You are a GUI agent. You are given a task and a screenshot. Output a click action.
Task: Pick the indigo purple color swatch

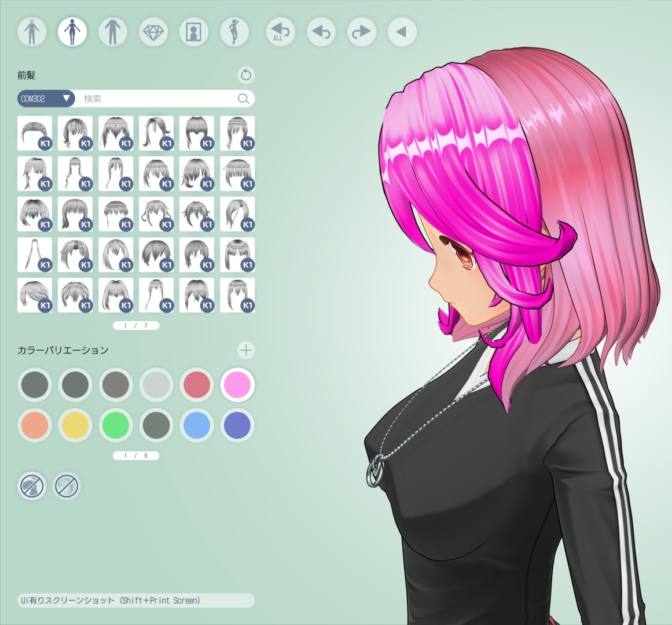[237, 425]
